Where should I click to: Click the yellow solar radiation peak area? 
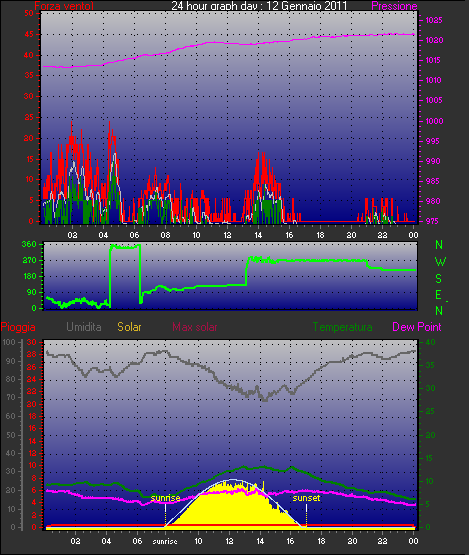(x=230, y=506)
